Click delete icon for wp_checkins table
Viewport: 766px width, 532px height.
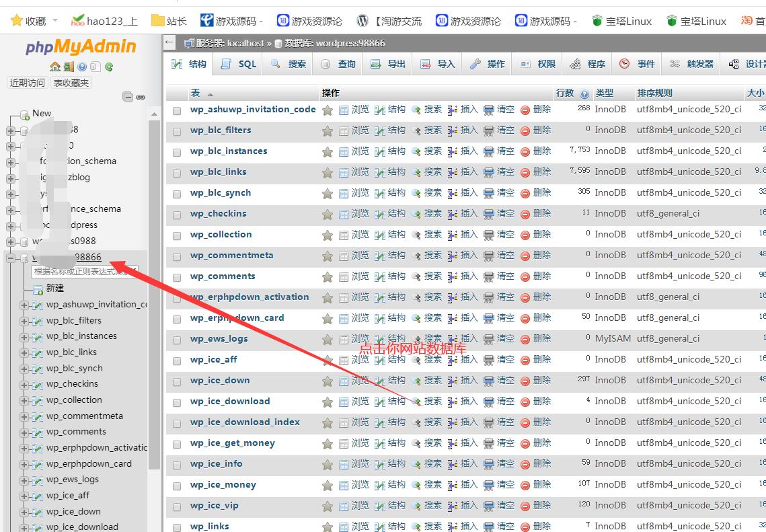click(x=525, y=214)
